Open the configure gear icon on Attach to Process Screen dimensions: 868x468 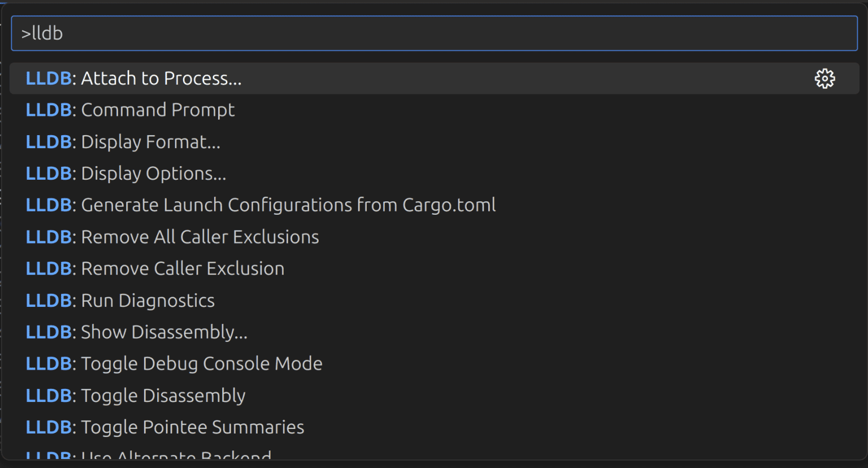tap(825, 79)
